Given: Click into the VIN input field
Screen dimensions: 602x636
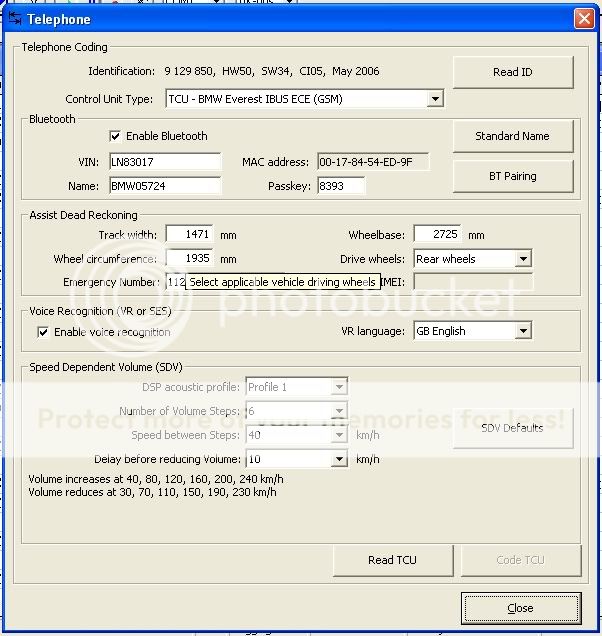Looking at the screenshot, I should click(164, 162).
